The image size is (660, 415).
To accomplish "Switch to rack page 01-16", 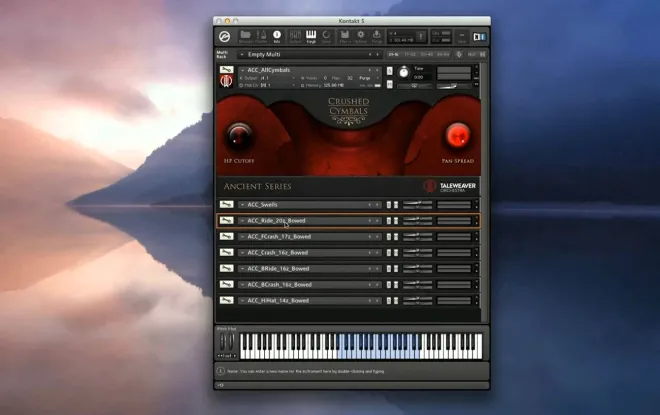I will point(394,54).
